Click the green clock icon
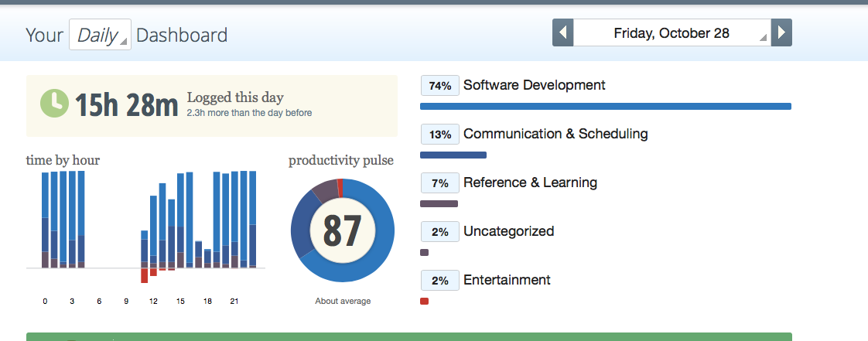 pyautogui.click(x=54, y=104)
